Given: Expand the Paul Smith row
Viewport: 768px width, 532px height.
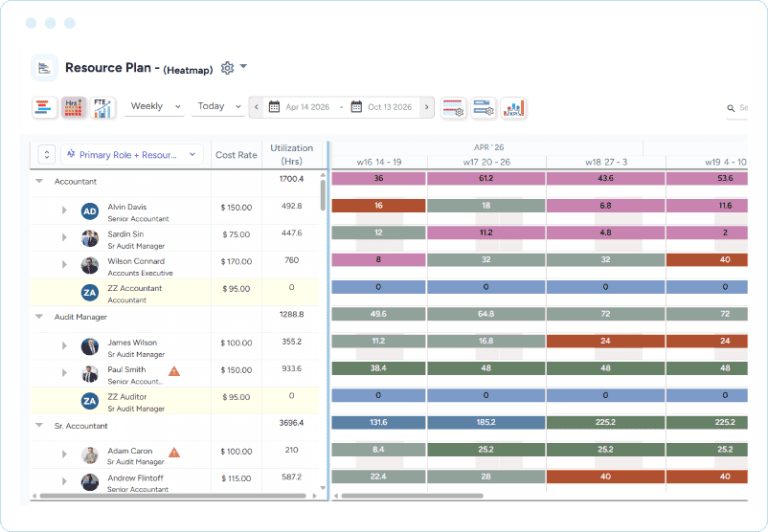Looking at the screenshot, I should pos(64,373).
